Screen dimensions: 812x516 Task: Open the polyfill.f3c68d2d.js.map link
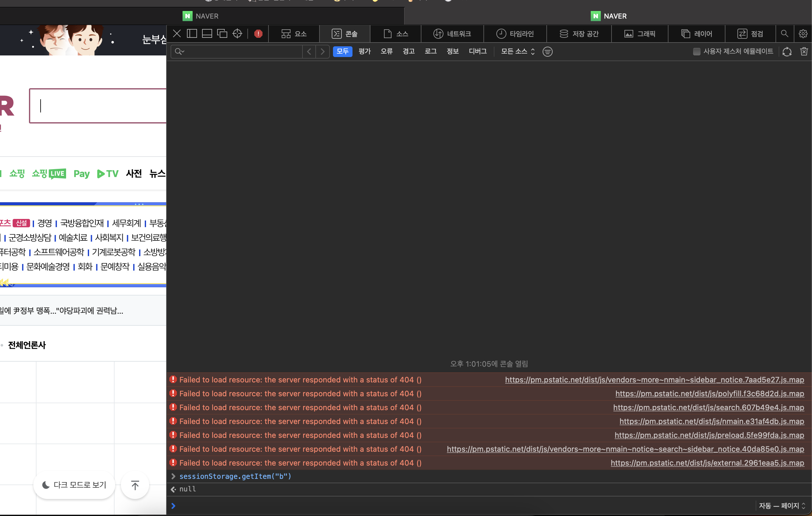(x=709, y=393)
